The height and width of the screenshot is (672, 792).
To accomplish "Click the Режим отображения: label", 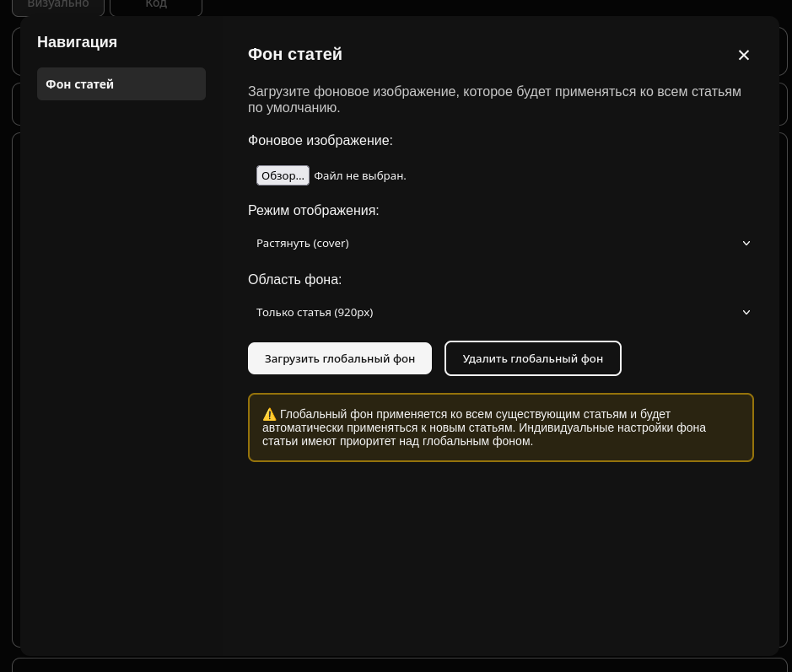I will click(313, 211).
